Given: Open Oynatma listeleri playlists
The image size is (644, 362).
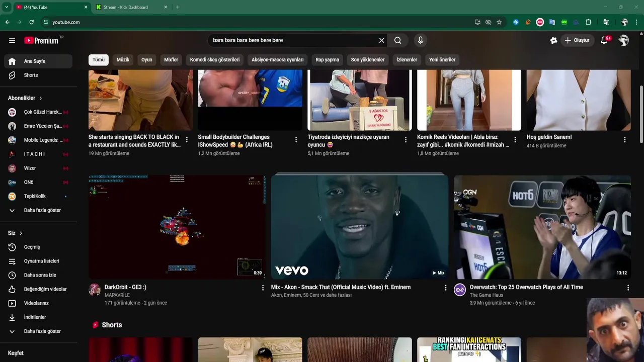Looking at the screenshot, I should [38, 261].
